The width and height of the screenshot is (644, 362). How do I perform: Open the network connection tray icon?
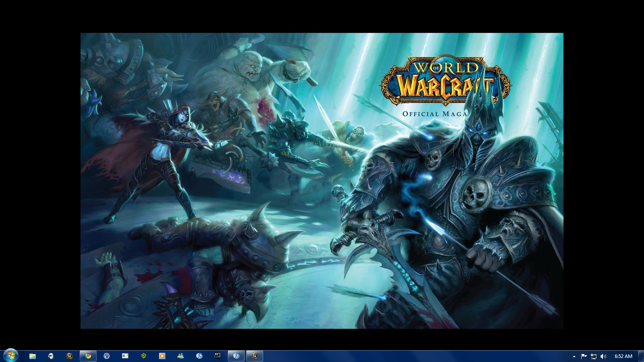(x=594, y=356)
